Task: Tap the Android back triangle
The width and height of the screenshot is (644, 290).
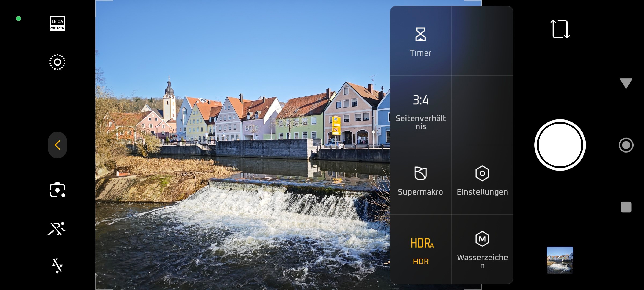Action: [x=626, y=83]
